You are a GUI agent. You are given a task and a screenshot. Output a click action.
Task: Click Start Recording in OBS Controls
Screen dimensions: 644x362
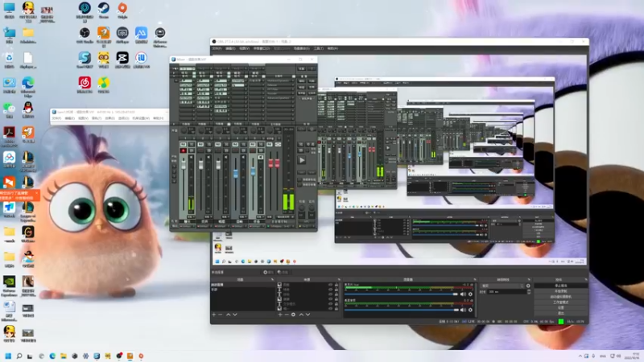coord(561,291)
